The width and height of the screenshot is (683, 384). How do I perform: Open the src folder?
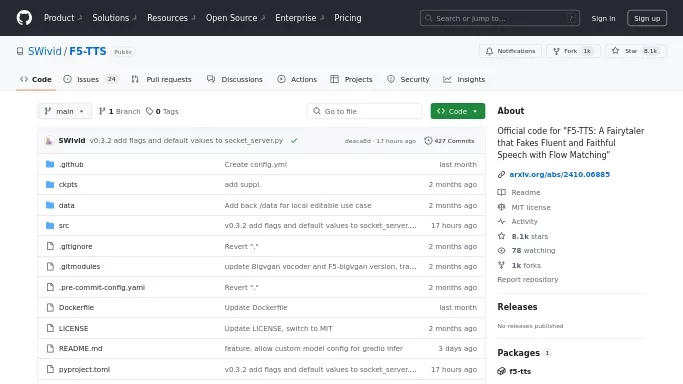[x=64, y=226]
